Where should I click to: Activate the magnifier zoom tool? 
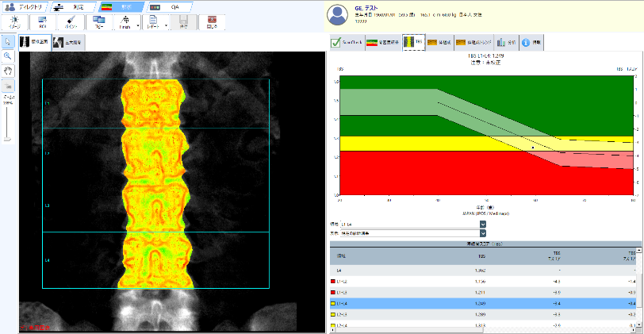click(8, 56)
